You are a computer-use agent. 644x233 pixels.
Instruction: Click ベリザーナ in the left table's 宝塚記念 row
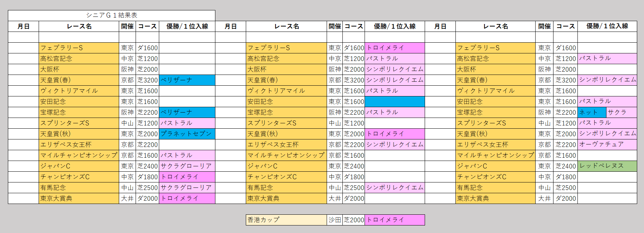click(187, 113)
